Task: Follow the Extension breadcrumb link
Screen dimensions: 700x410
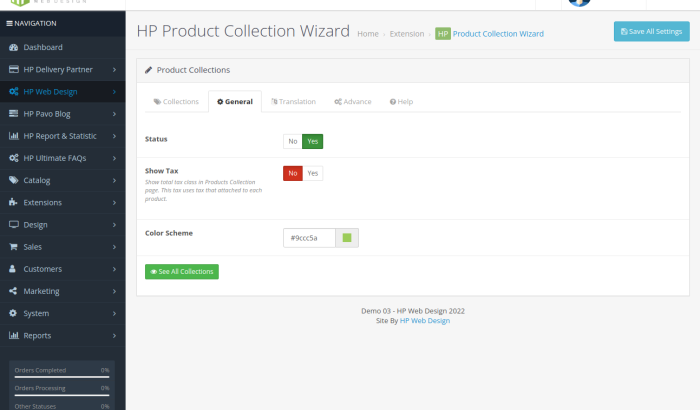Action: pos(407,34)
